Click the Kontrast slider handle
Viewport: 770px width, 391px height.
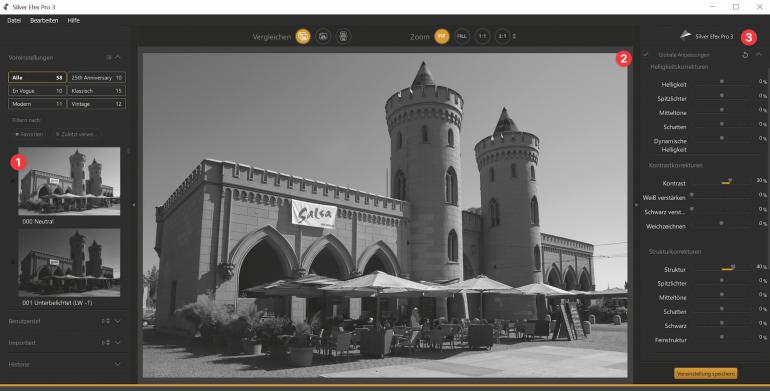[730, 181]
